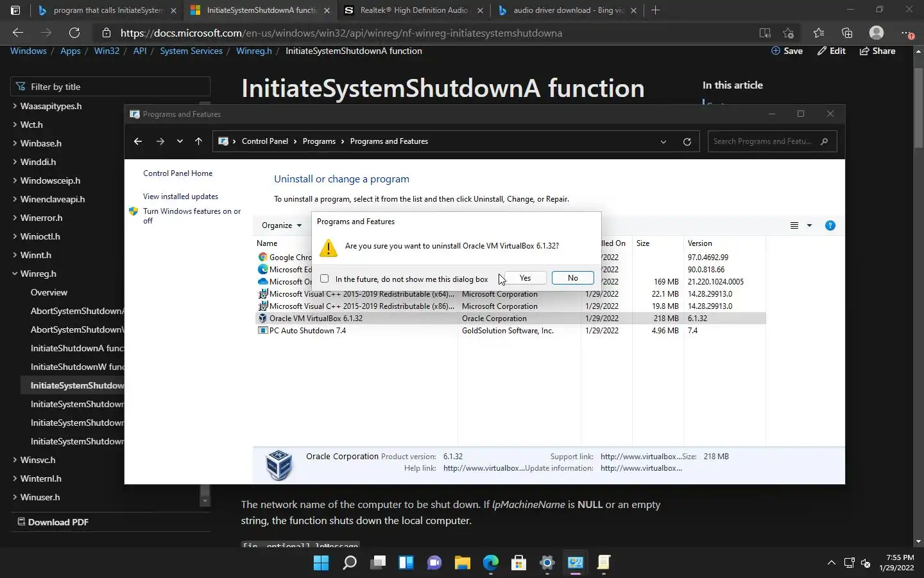Viewport: 924px width, 578px height.
Task: Show hidden system tray icons
Action: coord(831,563)
